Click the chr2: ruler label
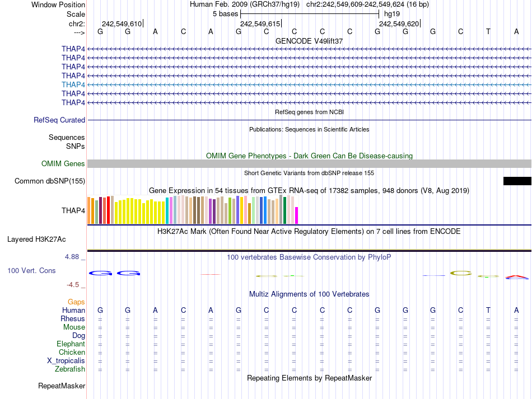The height and width of the screenshot is (399, 532). click(x=77, y=24)
